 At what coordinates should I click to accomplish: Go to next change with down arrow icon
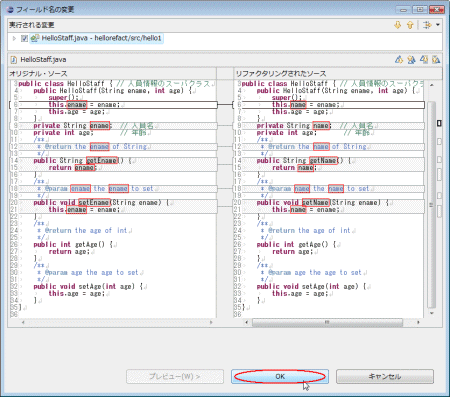pyautogui.click(x=397, y=25)
